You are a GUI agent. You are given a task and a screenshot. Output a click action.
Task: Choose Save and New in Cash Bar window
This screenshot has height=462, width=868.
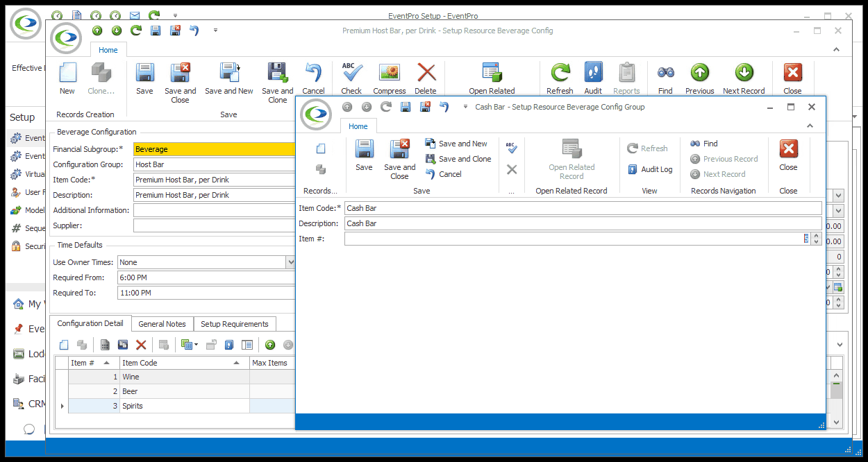pos(456,144)
